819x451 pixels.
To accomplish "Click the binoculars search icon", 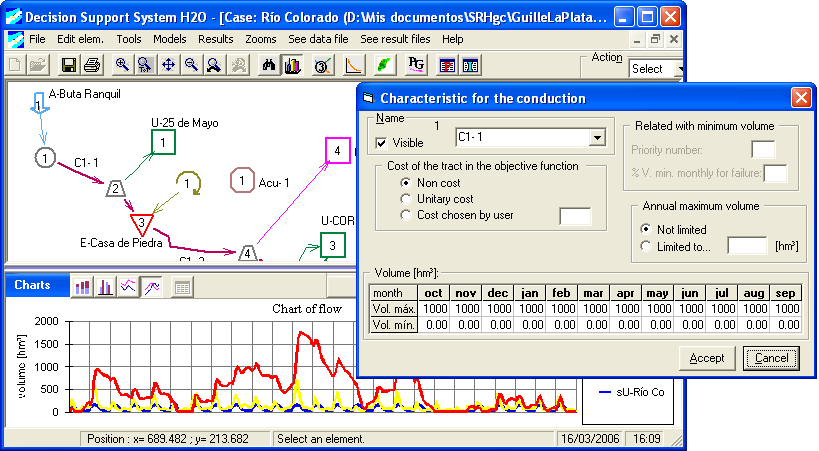I will click(x=268, y=65).
